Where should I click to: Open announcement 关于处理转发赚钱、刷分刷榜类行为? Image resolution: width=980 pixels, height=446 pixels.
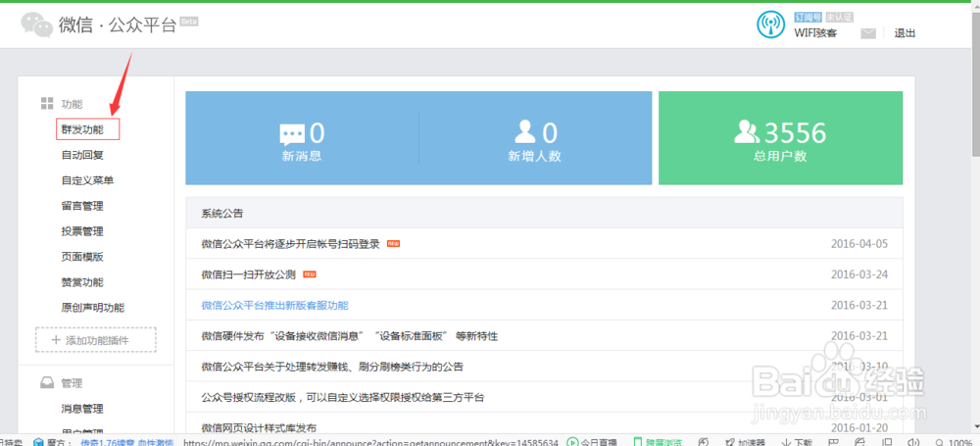[x=332, y=367]
